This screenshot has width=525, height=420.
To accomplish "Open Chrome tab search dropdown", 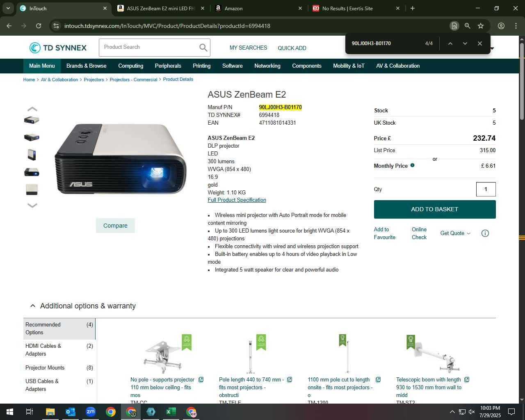I will coord(8,8).
